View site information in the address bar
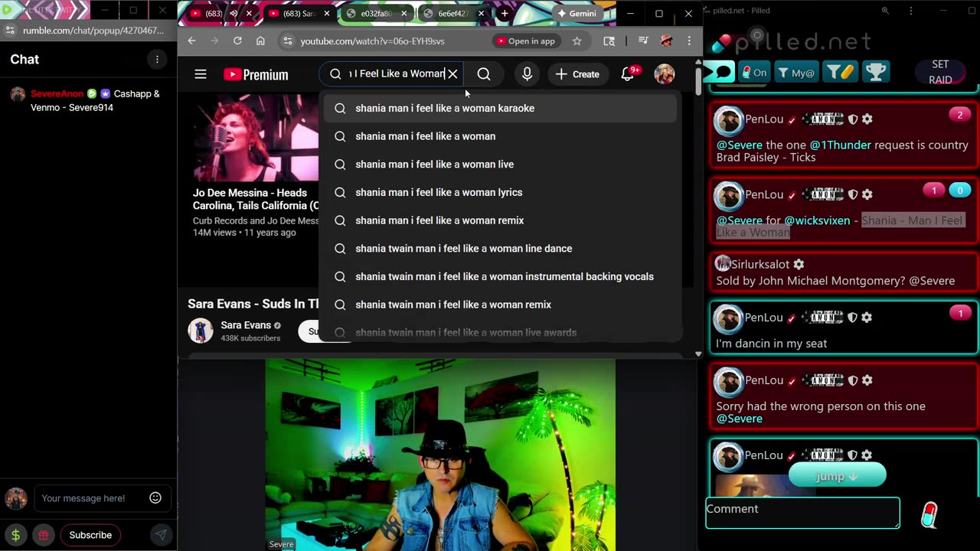This screenshot has height=551, width=980. click(x=287, y=41)
